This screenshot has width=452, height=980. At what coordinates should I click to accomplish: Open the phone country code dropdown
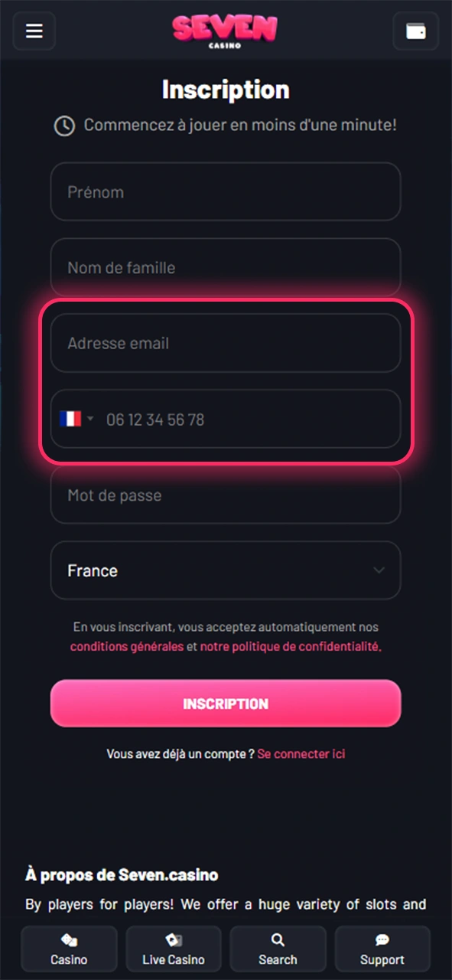click(x=89, y=419)
